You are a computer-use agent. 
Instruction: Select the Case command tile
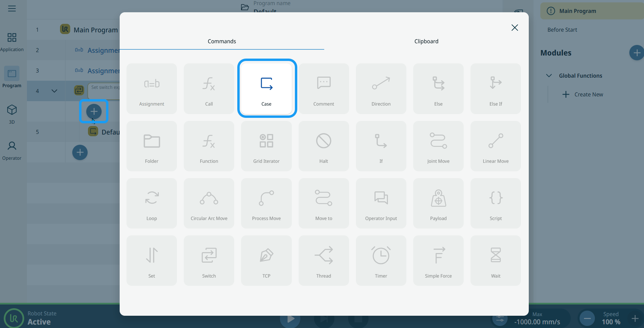pyautogui.click(x=266, y=89)
